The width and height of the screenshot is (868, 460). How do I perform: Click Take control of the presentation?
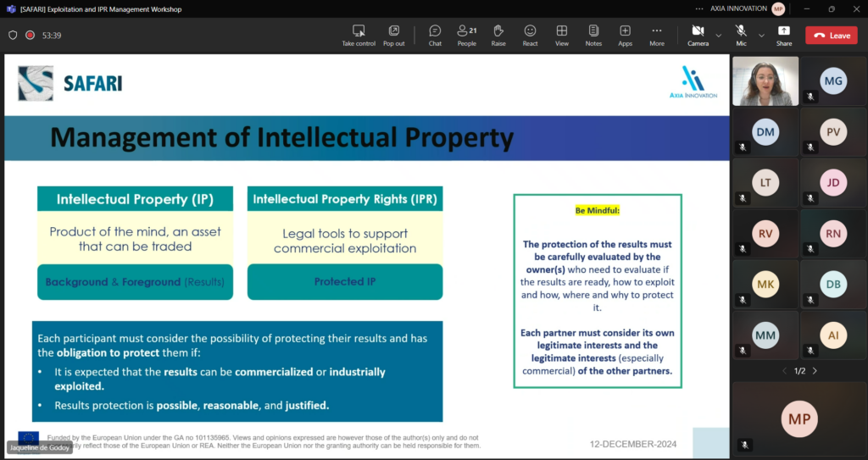pos(359,36)
